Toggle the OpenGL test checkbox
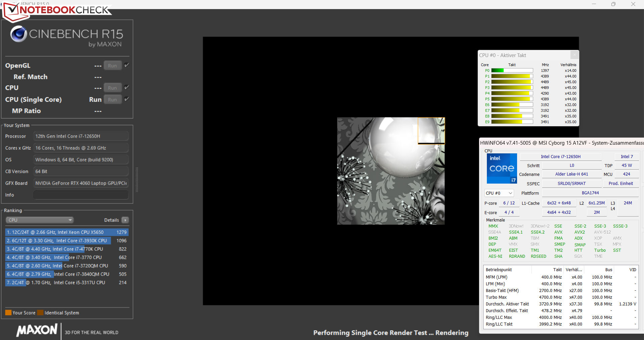This screenshot has height=340, width=644. point(127,65)
